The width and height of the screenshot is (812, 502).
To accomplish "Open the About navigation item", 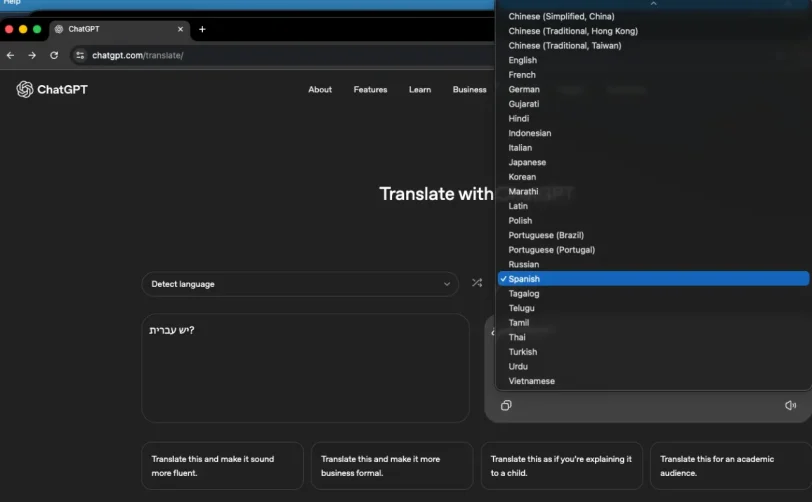I will coord(320,90).
